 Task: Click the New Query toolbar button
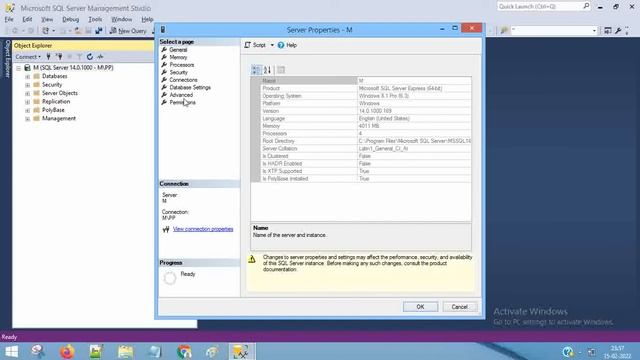pos(128,31)
